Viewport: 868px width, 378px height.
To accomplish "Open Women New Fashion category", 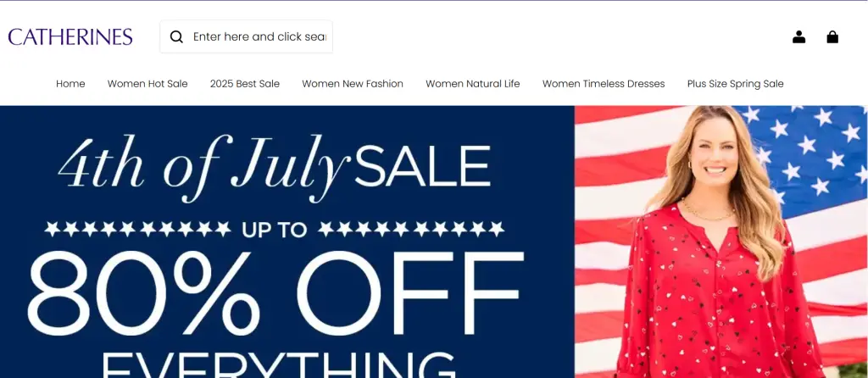I will click(353, 84).
